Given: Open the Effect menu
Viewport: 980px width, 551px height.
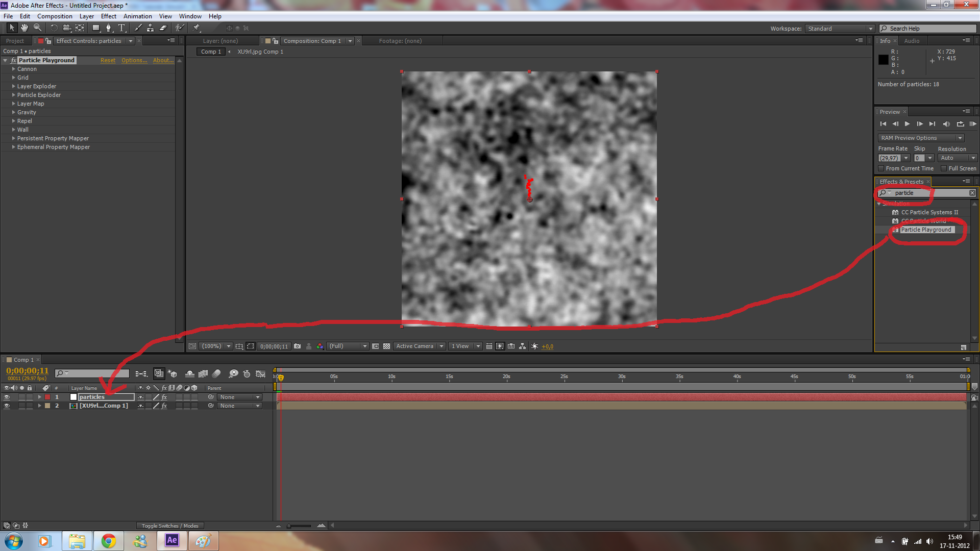Looking at the screenshot, I should (109, 16).
